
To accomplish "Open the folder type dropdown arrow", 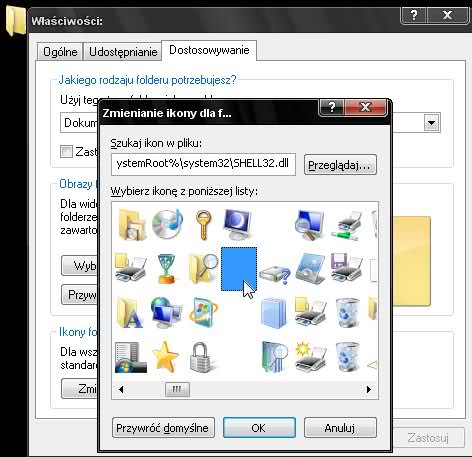I will [x=432, y=123].
